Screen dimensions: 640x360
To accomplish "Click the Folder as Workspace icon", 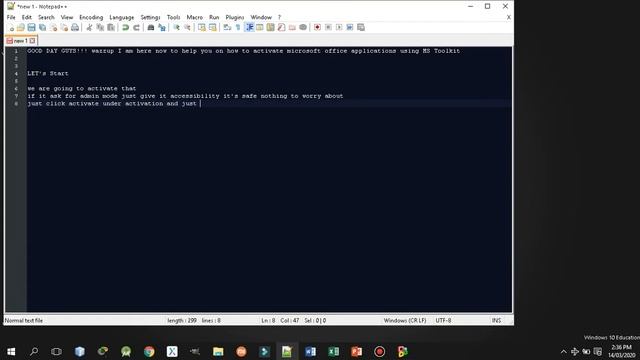I will click(292, 27).
